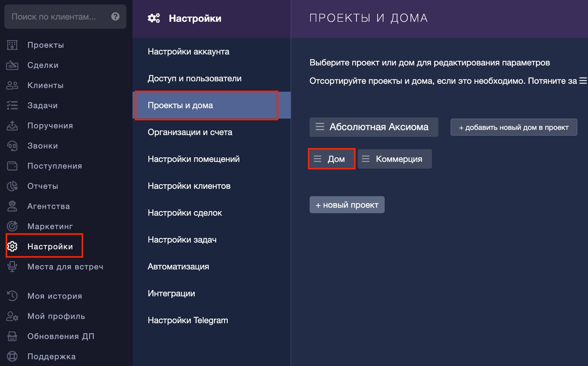Open Доступ и пользователи settings
588x366 pixels.
pyautogui.click(x=211, y=78)
